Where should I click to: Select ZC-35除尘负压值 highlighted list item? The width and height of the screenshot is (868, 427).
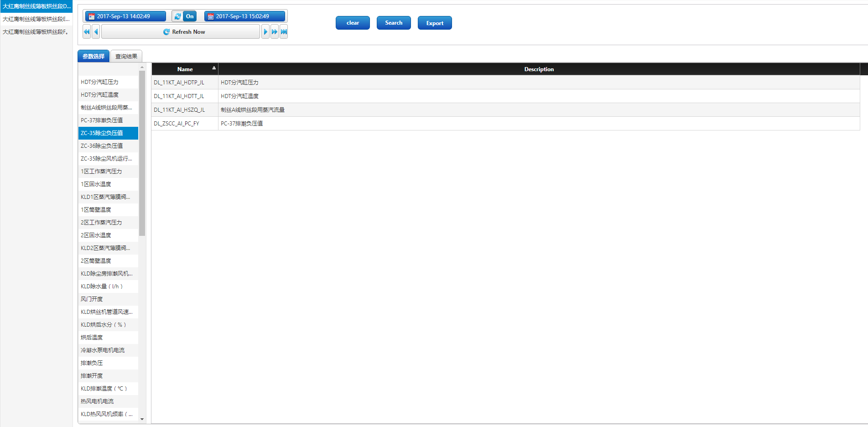point(108,133)
